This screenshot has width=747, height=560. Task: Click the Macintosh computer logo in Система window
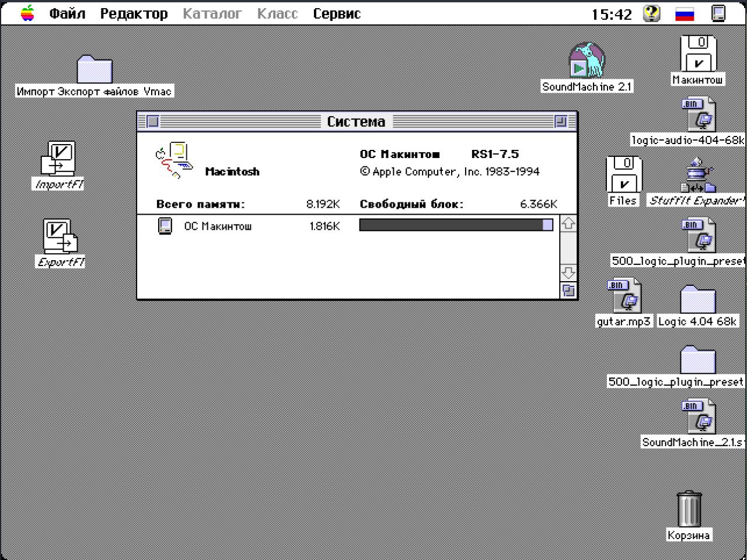pos(174,160)
